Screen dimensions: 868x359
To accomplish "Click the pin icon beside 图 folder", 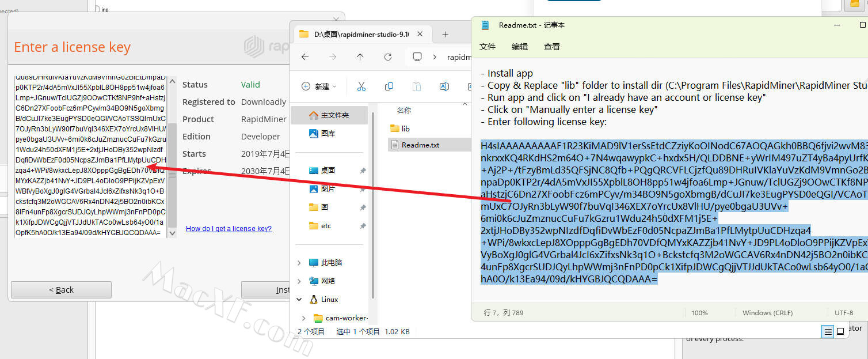I will coord(363,207).
